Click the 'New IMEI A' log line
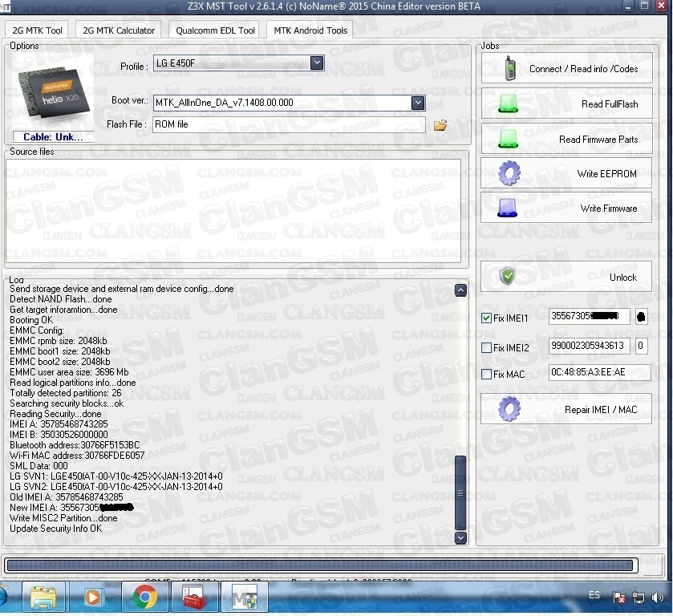This screenshot has width=673, height=616. point(71,508)
